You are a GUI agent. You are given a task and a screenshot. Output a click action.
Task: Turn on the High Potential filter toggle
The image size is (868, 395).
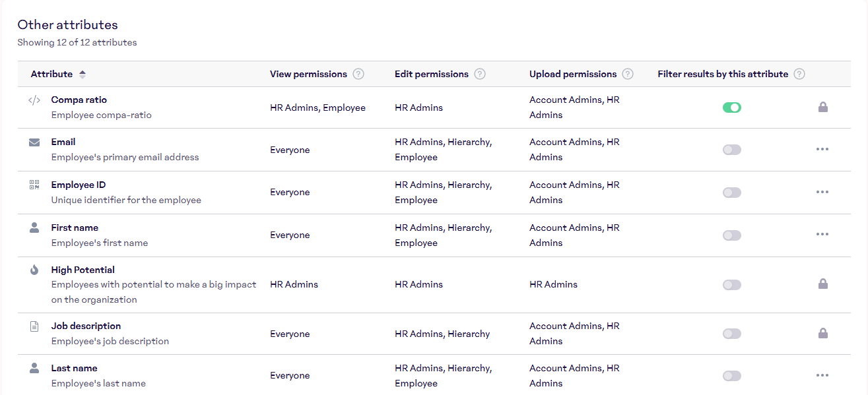(731, 285)
